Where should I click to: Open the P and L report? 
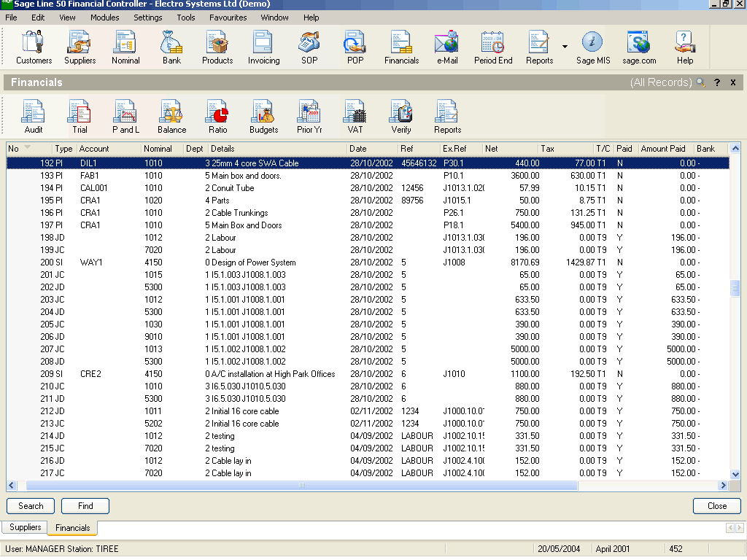click(125, 117)
